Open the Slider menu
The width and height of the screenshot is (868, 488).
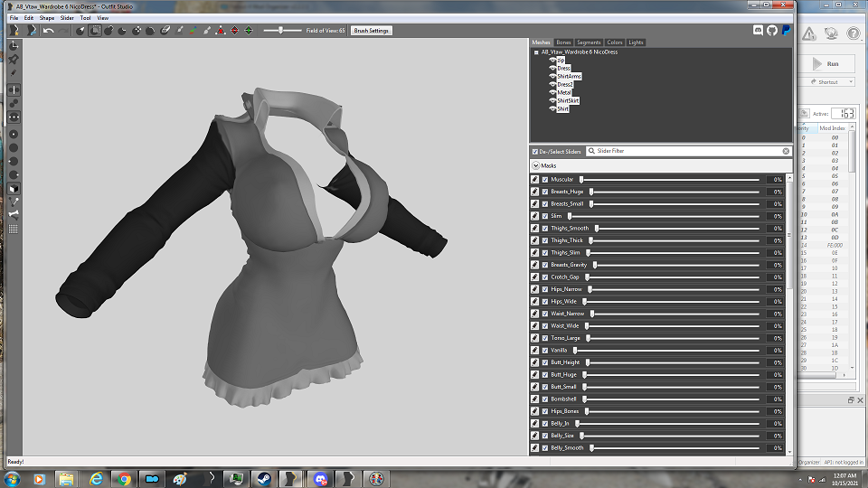point(67,18)
